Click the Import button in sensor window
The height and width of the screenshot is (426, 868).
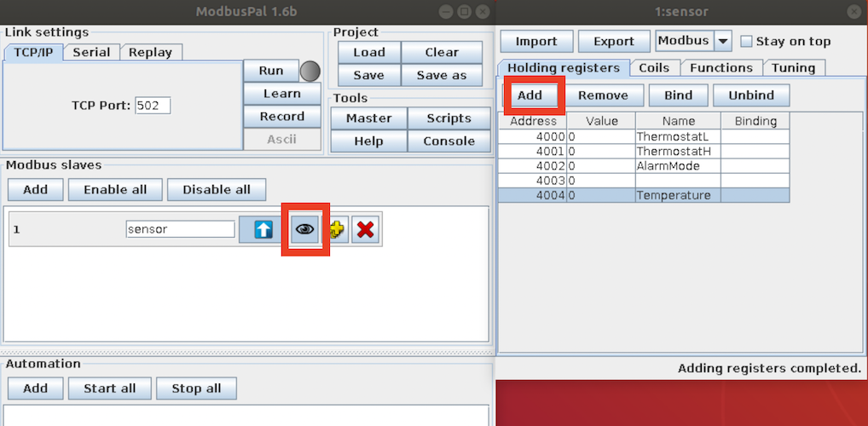(x=536, y=42)
